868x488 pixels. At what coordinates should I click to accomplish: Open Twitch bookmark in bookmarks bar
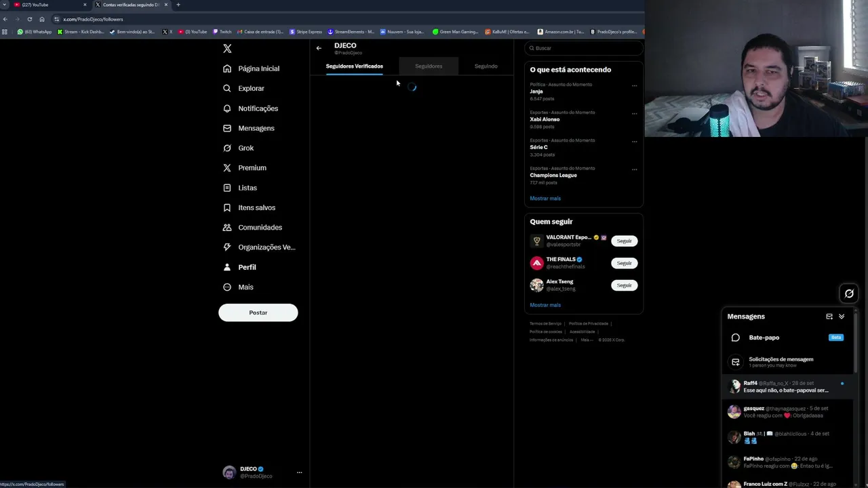(222, 32)
